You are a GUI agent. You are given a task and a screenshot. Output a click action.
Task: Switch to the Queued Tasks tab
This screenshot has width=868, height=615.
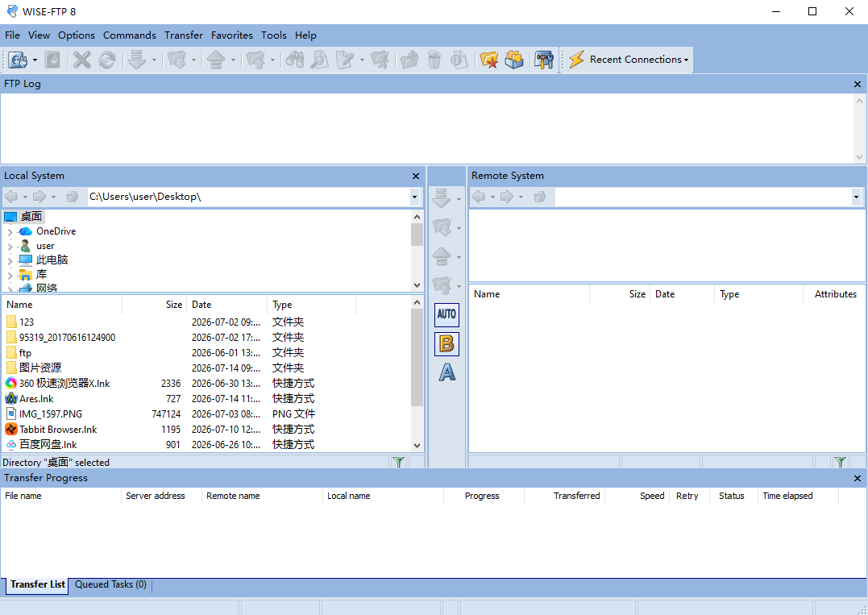click(110, 584)
